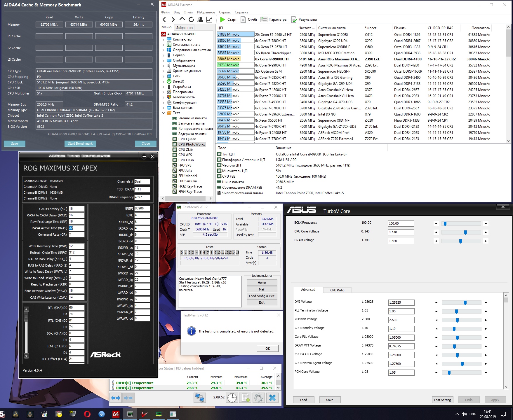Select FPU Julia benchmark in the tree

185,171
